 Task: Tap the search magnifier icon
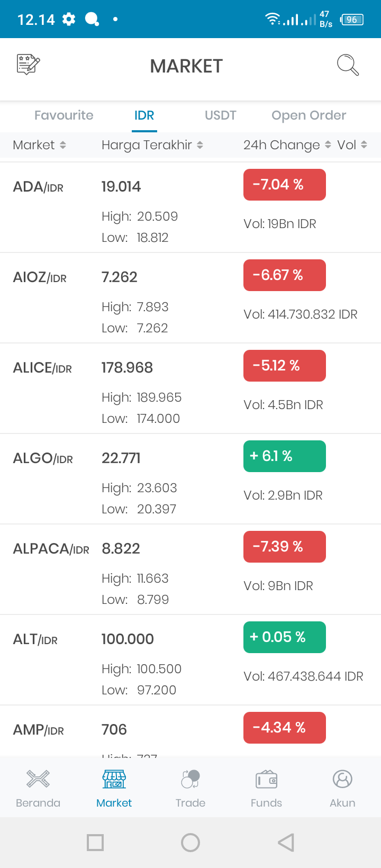tap(348, 65)
